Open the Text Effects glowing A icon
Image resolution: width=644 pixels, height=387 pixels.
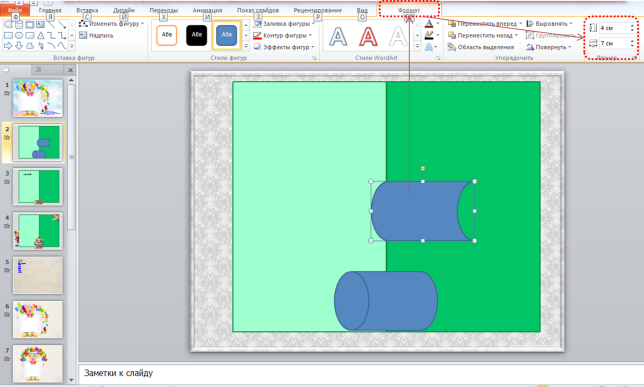click(429, 47)
